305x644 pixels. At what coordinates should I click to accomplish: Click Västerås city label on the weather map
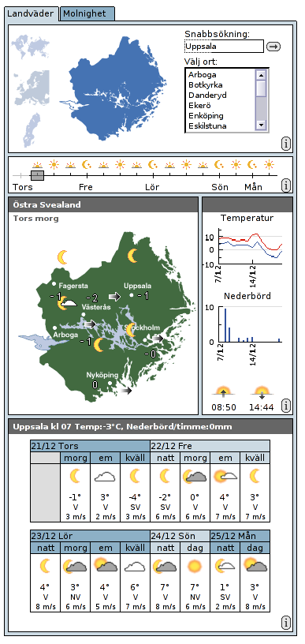96,307
